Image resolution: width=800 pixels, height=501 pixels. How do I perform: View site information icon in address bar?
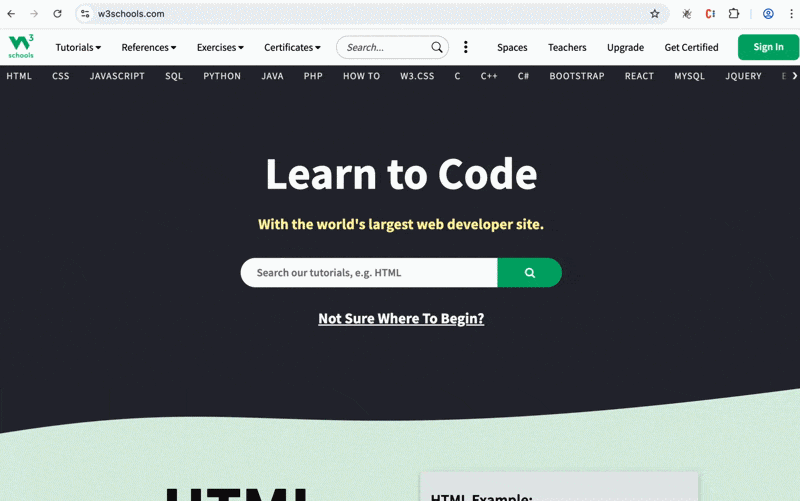[85, 14]
